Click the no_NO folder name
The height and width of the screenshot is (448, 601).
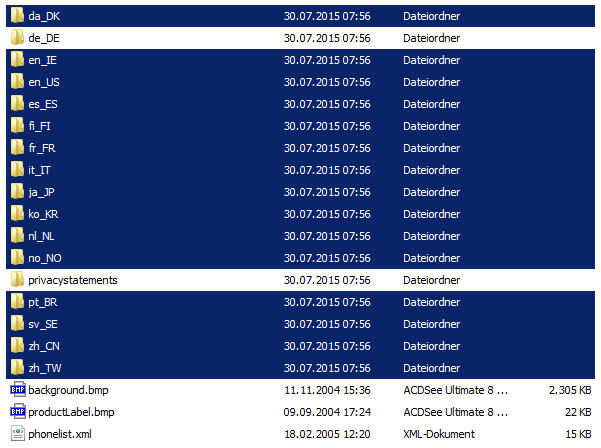click(x=45, y=258)
